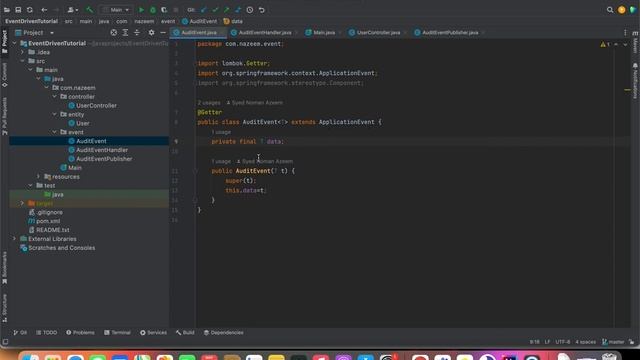Click the orange IDE updates icon
The height and width of the screenshot is (360, 640).
(x=622, y=10)
